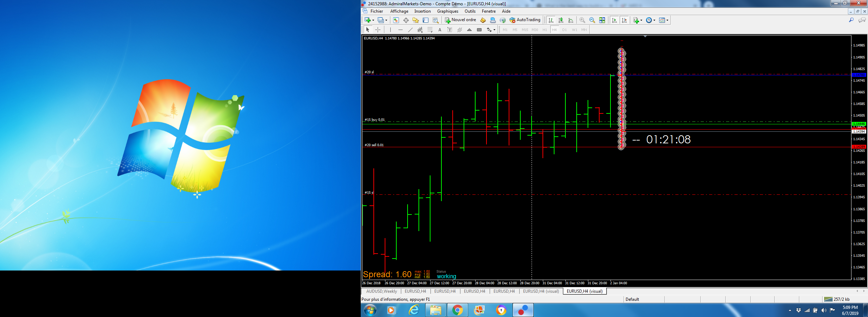
Task: Activate the crosshair cursor tool
Action: click(378, 30)
